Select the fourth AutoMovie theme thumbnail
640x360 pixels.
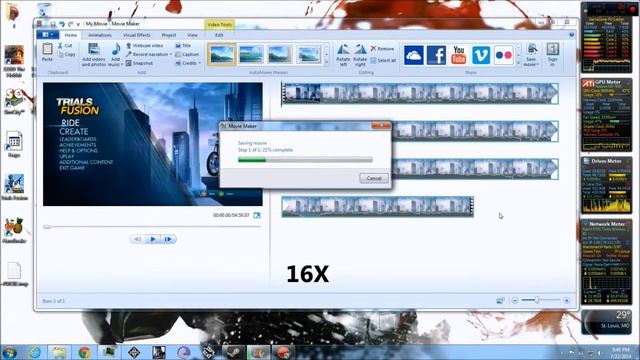coord(309,54)
